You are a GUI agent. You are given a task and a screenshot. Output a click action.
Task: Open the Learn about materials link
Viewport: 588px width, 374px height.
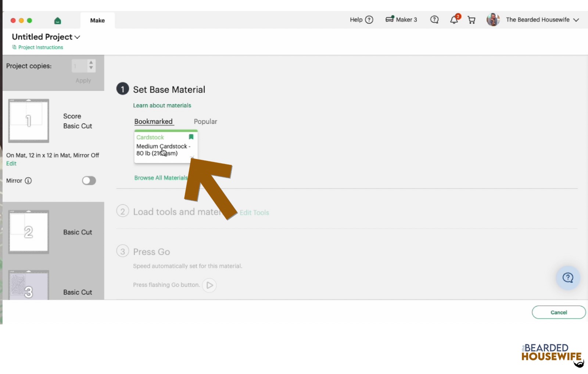(x=162, y=106)
